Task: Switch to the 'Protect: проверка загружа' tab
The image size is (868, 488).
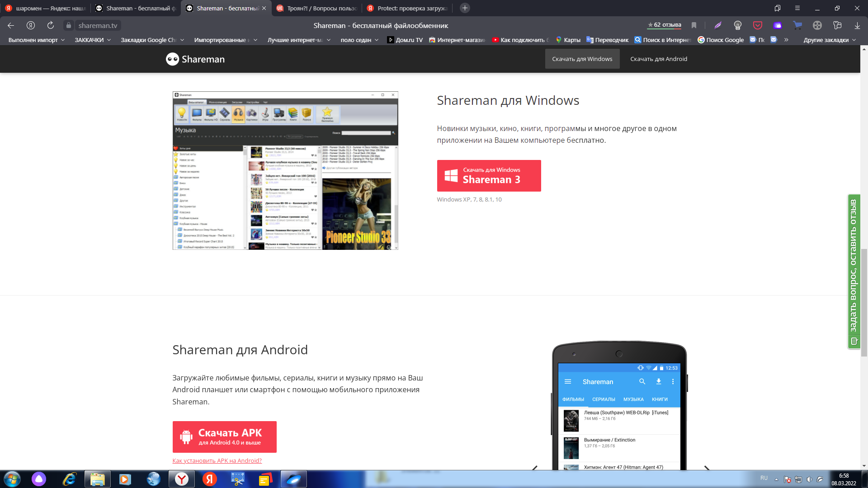Action: tap(407, 8)
